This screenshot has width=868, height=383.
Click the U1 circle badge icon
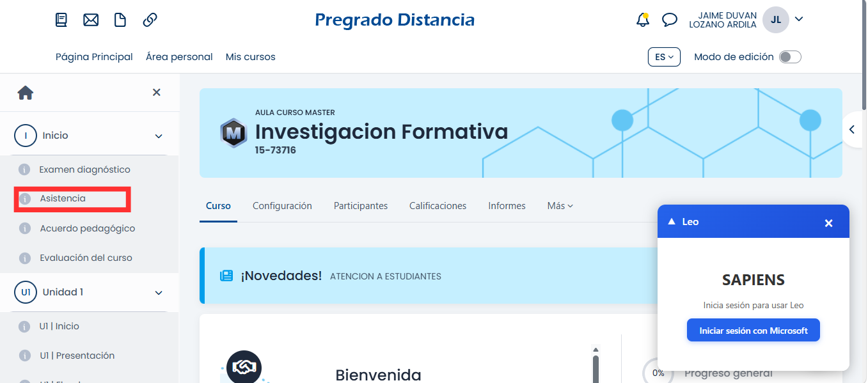pos(26,292)
